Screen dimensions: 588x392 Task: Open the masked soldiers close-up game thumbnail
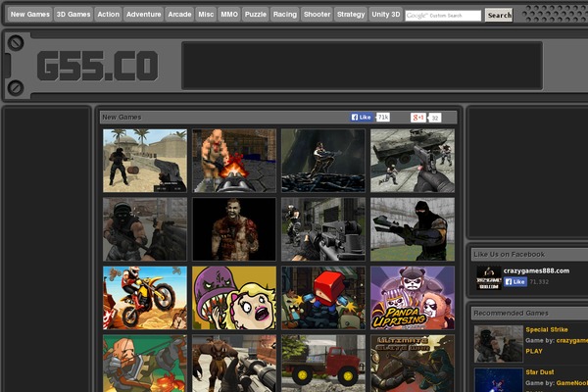tap(145, 229)
